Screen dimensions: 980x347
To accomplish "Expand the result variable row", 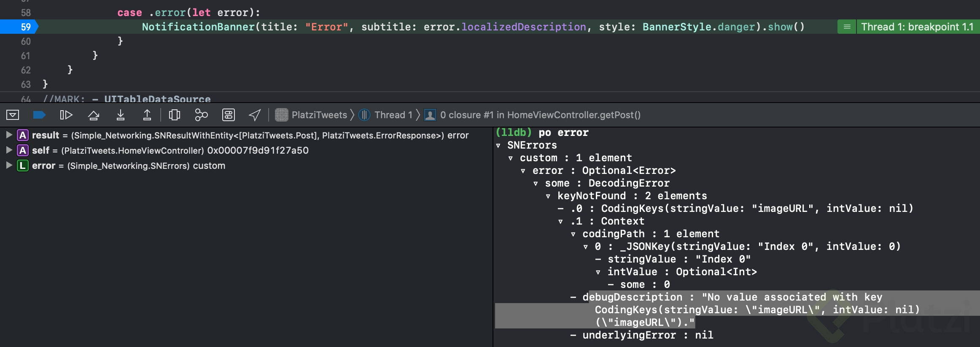I will (9, 135).
